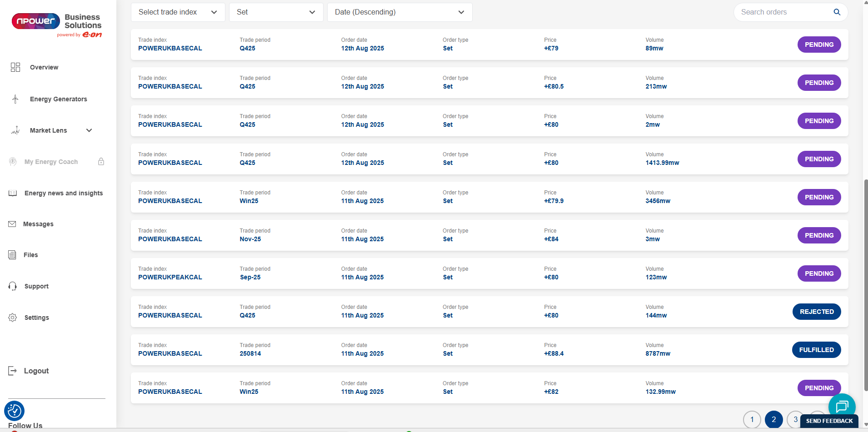Click the Energy Generators wind turbine icon
Viewport: 868px width, 432px height.
click(15, 99)
